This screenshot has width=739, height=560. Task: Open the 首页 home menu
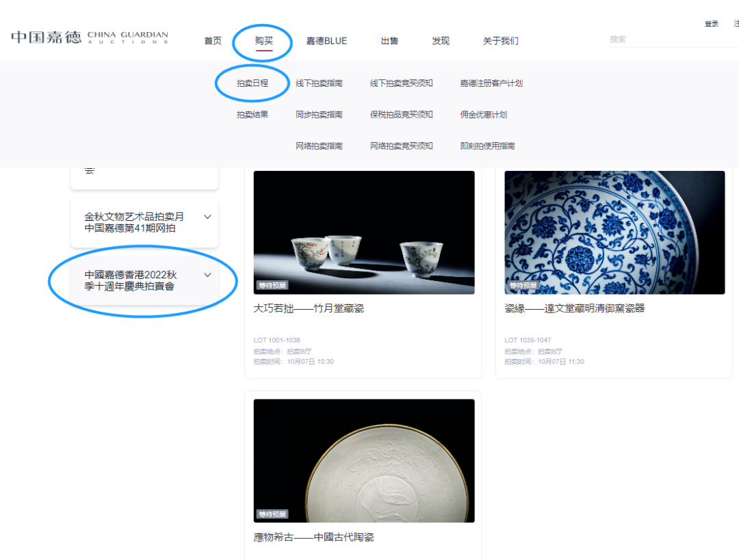pyautogui.click(x=213, y=41)
